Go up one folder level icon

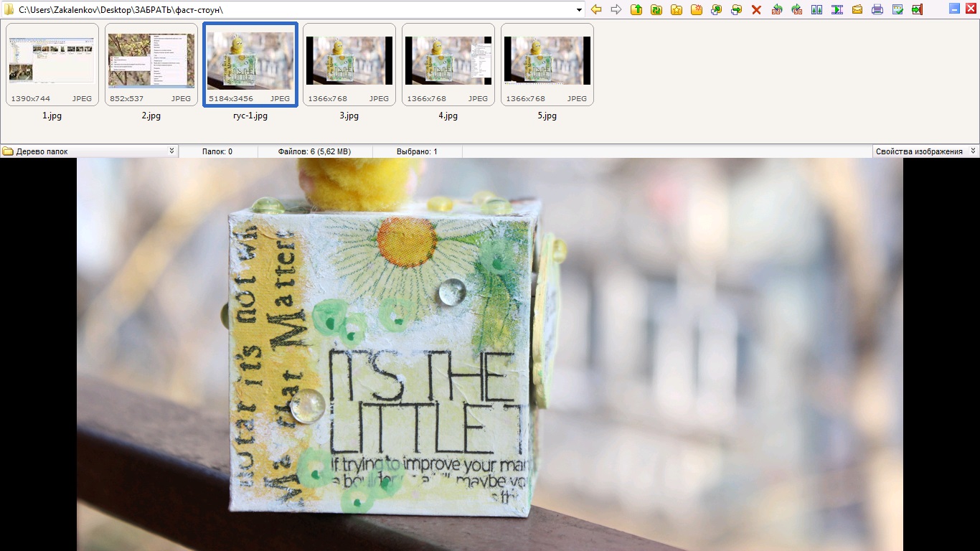point(636,9)
